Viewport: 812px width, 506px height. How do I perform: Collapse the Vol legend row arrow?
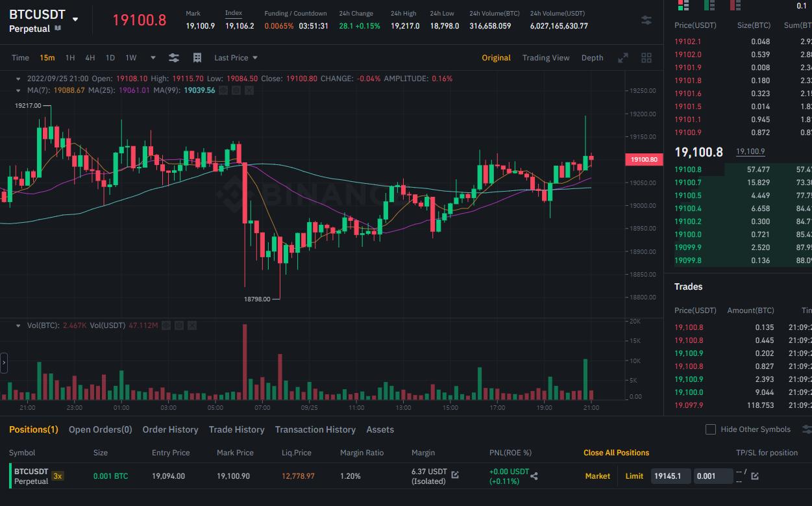coord(18,325)
